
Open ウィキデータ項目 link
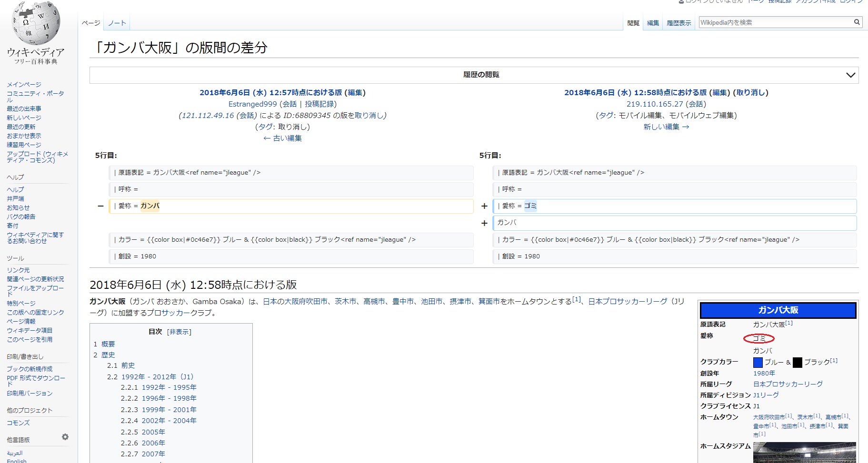(x=30, y=330)
